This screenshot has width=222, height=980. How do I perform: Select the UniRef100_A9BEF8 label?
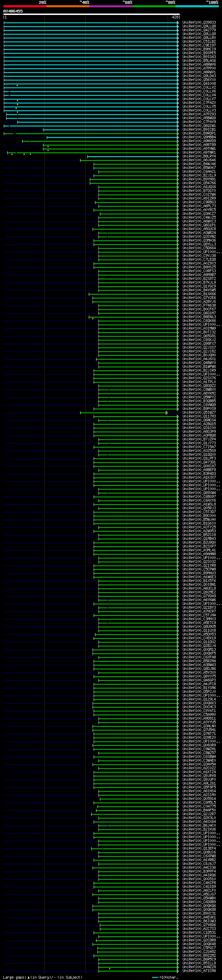199,470
